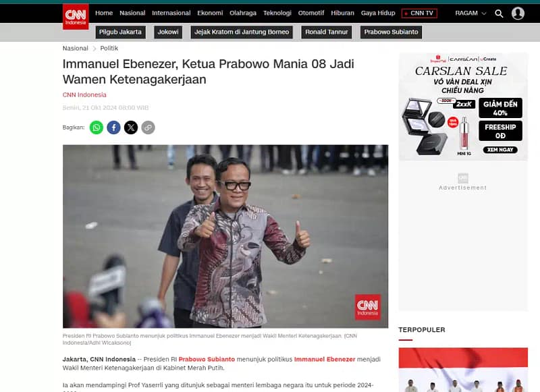Open the Terpopuler article thumbnail
Image resolution: width=540 pixels, height=392 pixels.
pos(463,370)
